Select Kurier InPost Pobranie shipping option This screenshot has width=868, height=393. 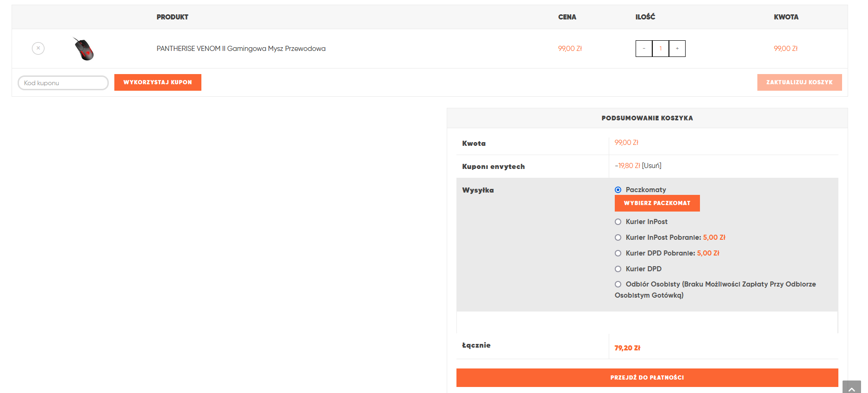coord(618,237)
